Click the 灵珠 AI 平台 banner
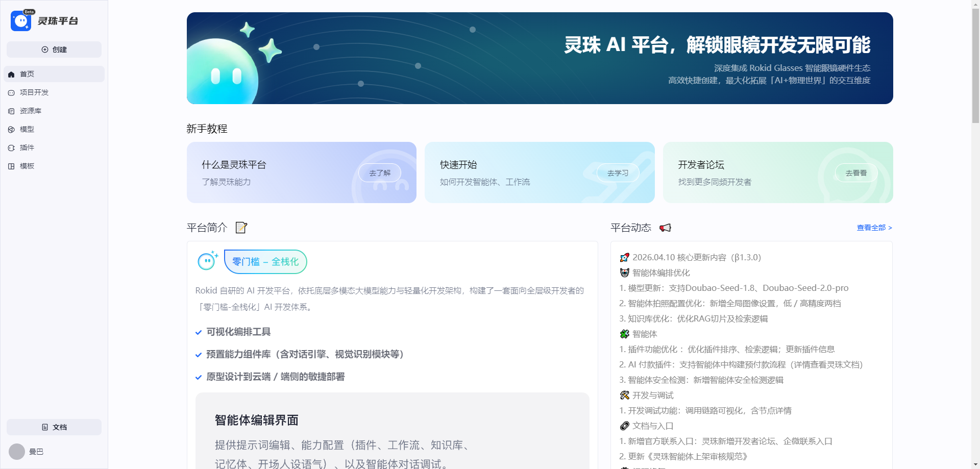 click(540, 58)
